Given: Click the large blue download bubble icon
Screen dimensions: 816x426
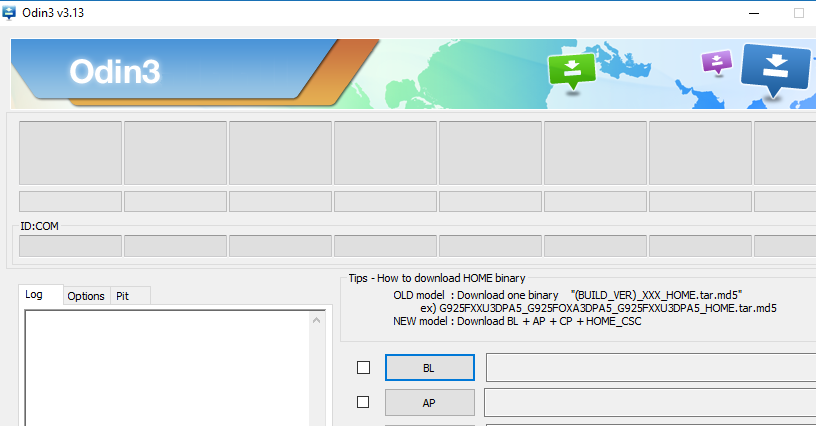Looking at the screenshot, I should (775, 69).
